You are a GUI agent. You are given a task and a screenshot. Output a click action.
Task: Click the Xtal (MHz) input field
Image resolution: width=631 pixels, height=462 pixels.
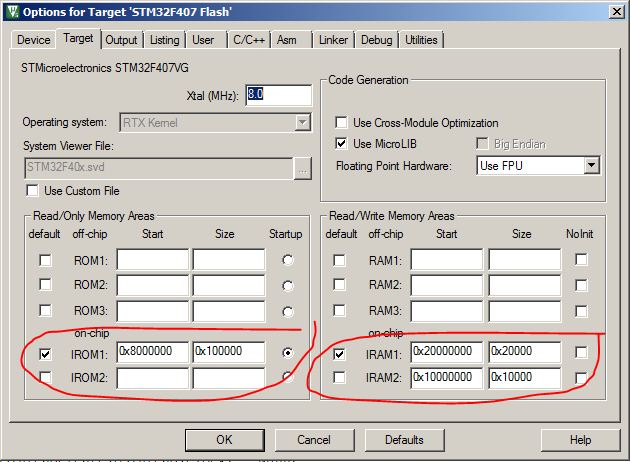(x=271, y=95)
